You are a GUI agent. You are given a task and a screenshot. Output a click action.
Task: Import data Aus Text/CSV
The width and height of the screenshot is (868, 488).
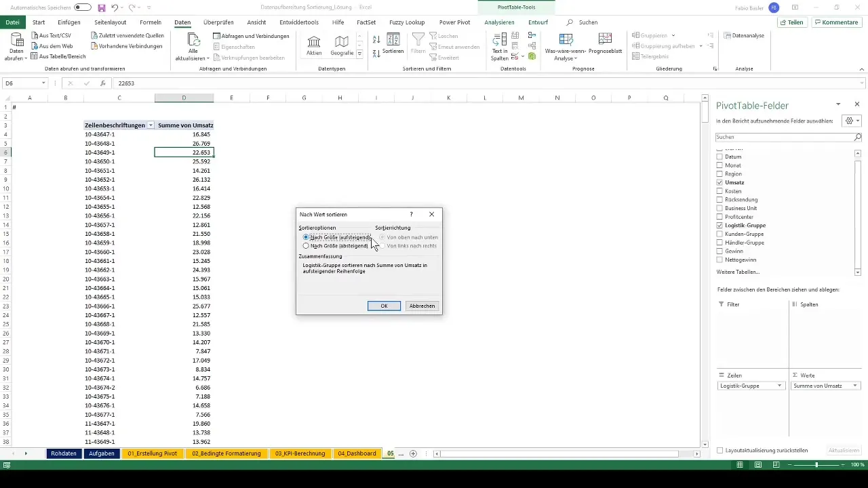[x=50, y=36]
